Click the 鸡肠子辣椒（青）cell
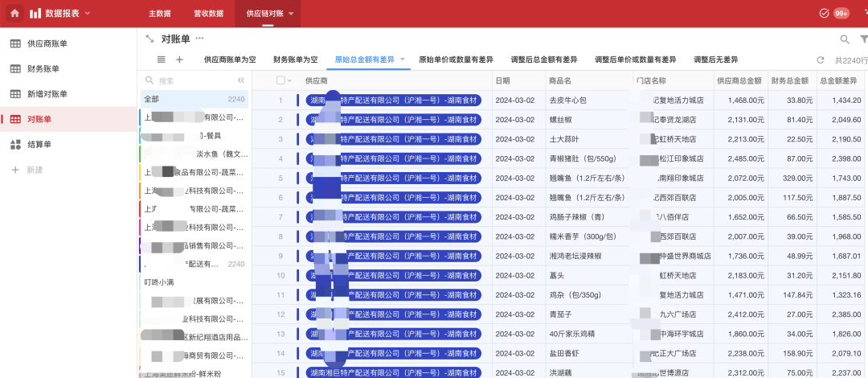Screen dimensions: 868x378 coord(590,217)
